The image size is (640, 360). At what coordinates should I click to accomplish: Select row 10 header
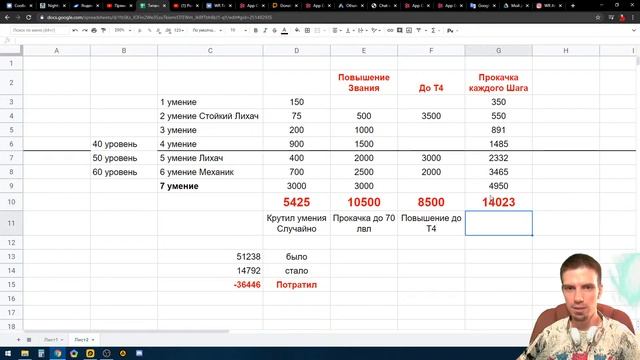11,202
